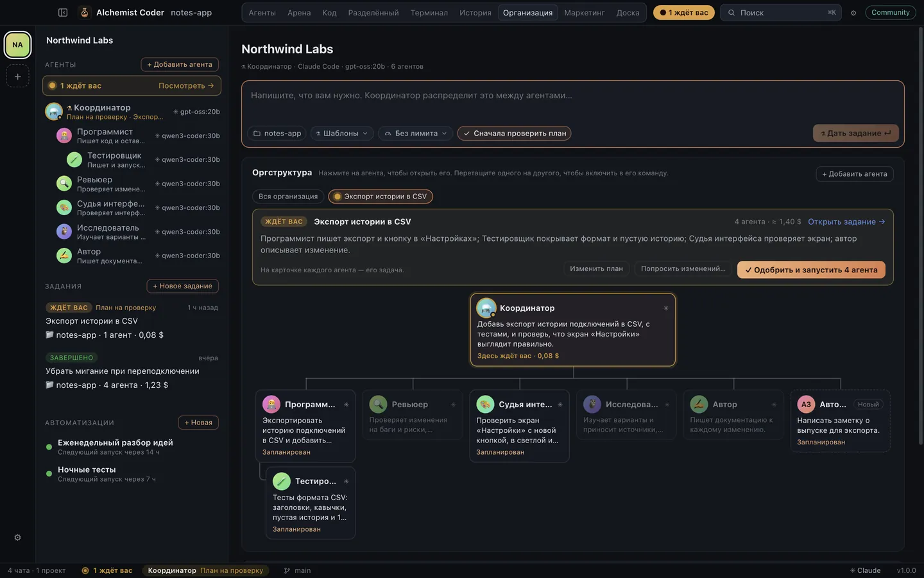Open the settings gear in the top bar
Screen dimensions: 924x578
point(853,13)
